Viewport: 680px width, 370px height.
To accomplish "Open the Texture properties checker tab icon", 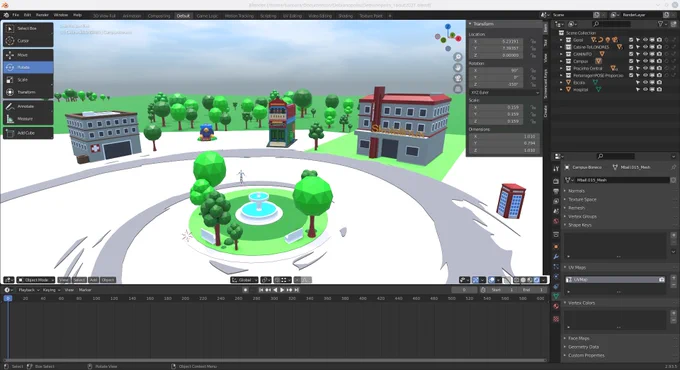I will (556, 319).
